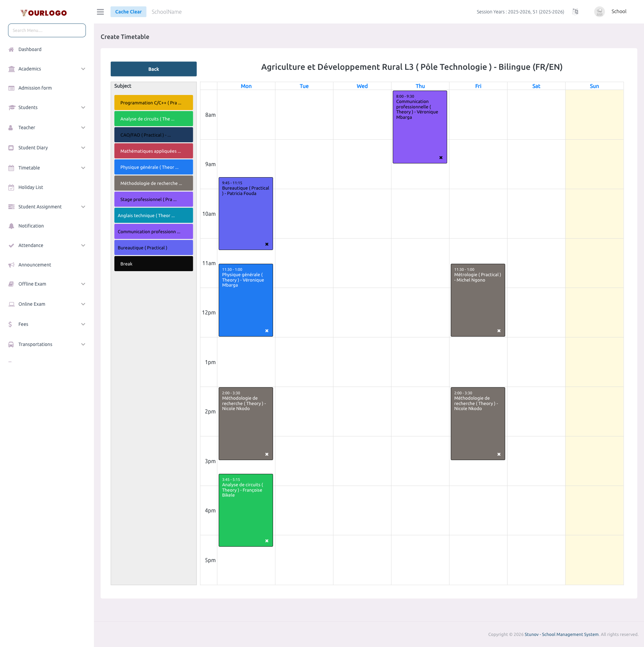Open the Holiday List calendar icon
Viewport: 644px width, 647px height.
[x=11, y=187]
